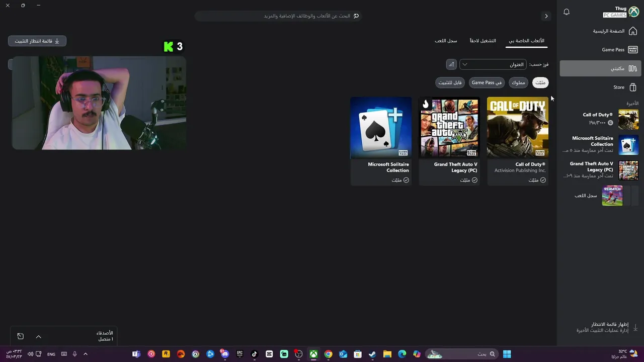Image resolution: width=644 pixels, height=362 pixels.
Task: Select My Library (مكتبتي) in the sidebar
Action: [600, 68]
